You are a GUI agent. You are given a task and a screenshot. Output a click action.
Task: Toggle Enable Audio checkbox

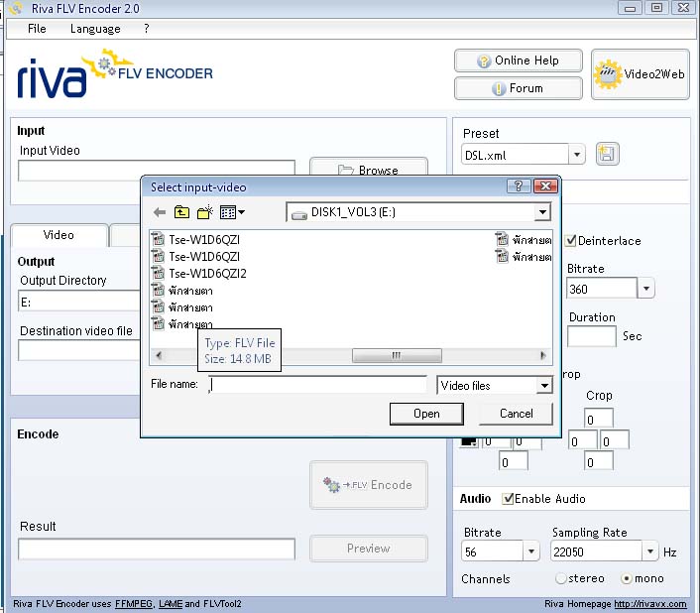507,498
